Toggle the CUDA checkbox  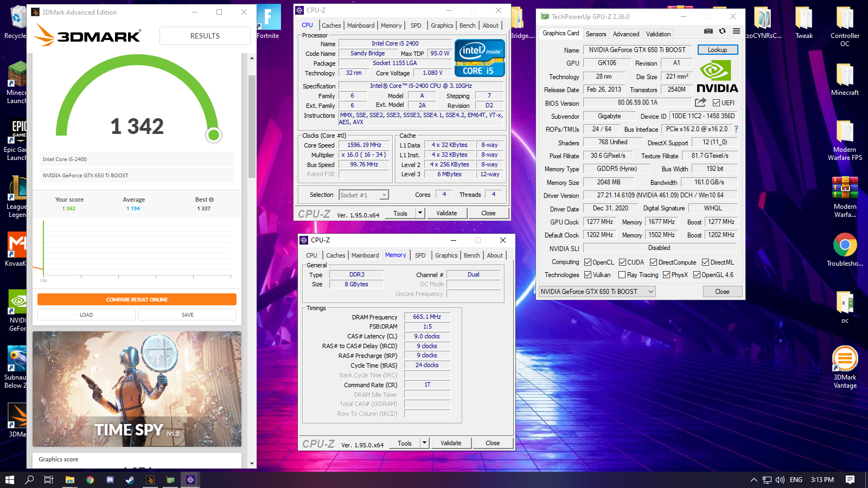click(x=622, y=262)
